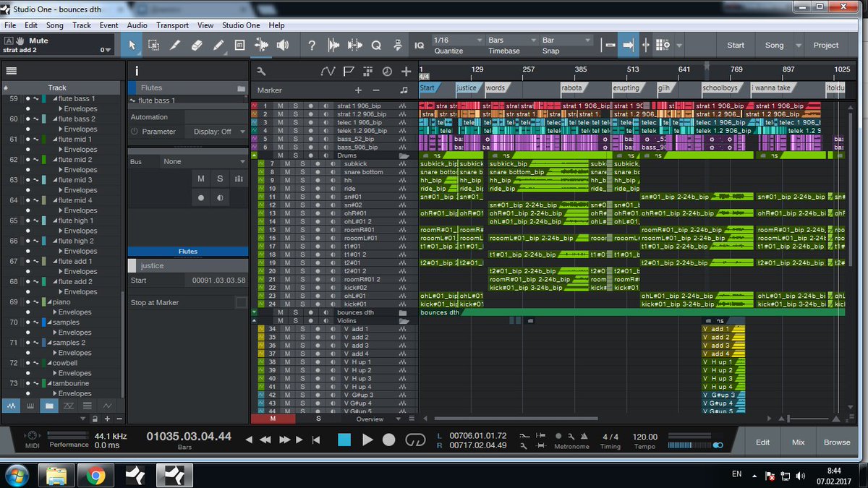Click the Q quantize icon
Viewport: 868px width, 488px height.
tap(376, 46)
